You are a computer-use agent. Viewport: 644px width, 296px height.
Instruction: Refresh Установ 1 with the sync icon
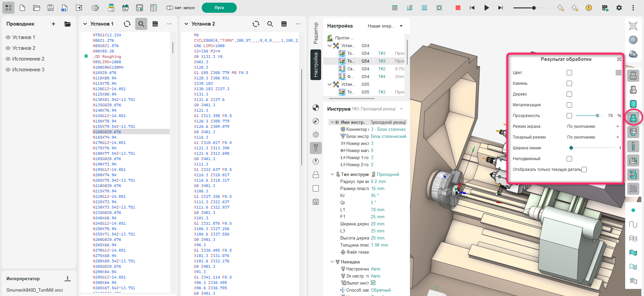(x=127, y=24)
